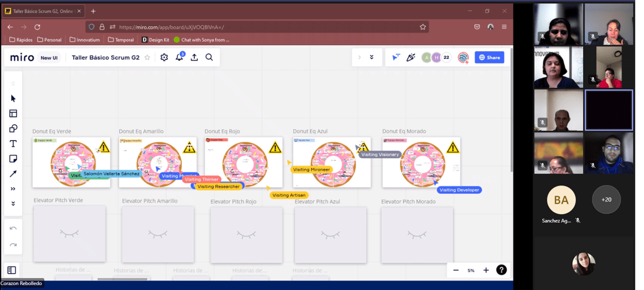
Task: Open the 22 participants list
Action: click(x=446, y=57)
